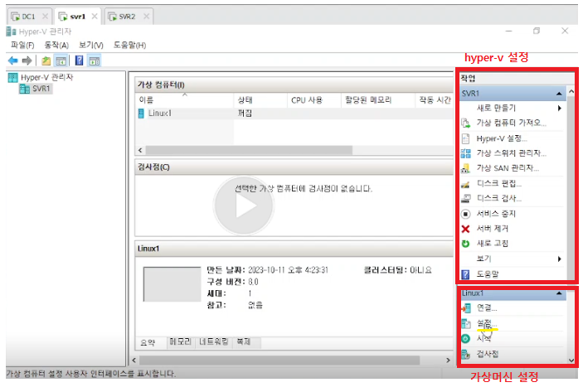Click left arrow of VM list scrollbar
Image resolution: width=583 pixels, height=392 pixels.
click(x=140, y=151)
